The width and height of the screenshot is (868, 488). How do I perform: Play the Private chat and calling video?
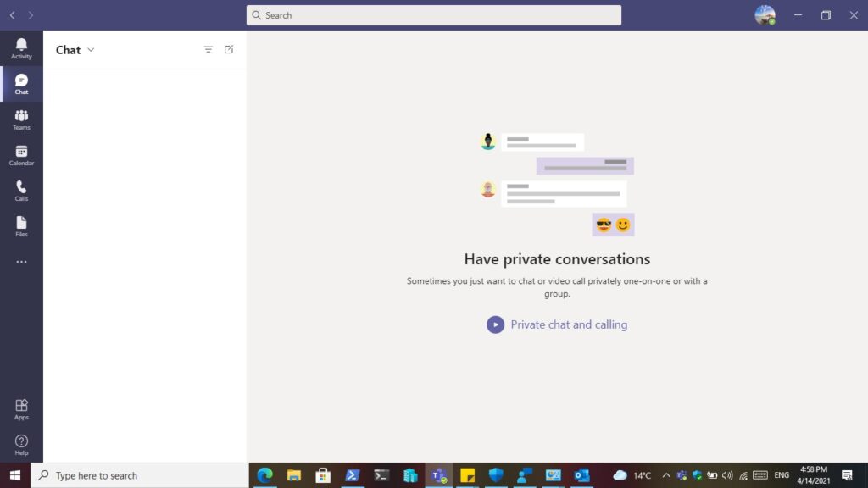point(495,324)
